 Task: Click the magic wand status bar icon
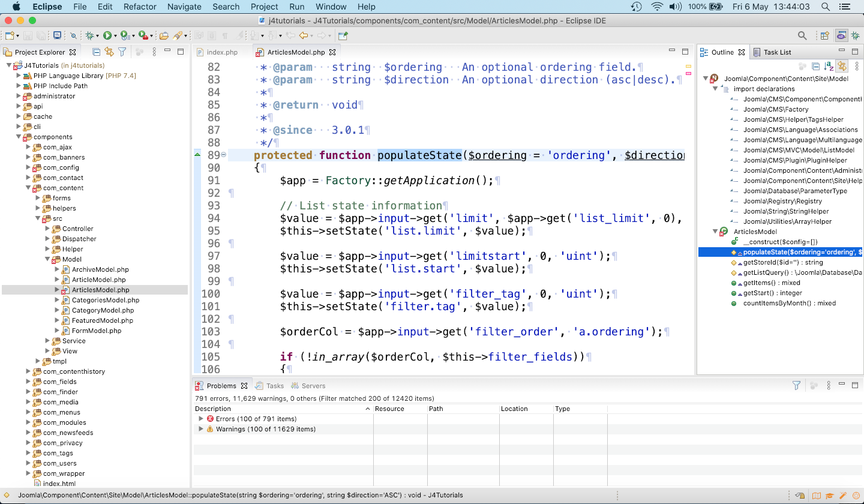click(x=843, y=496)
